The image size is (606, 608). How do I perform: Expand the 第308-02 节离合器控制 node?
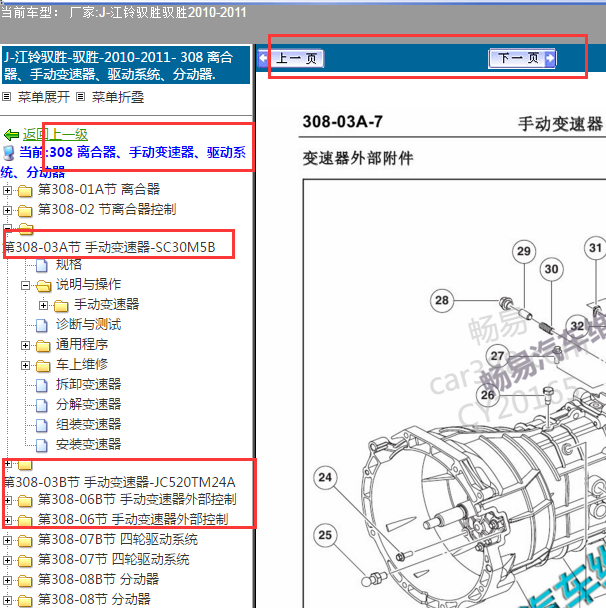coord(7,210)
